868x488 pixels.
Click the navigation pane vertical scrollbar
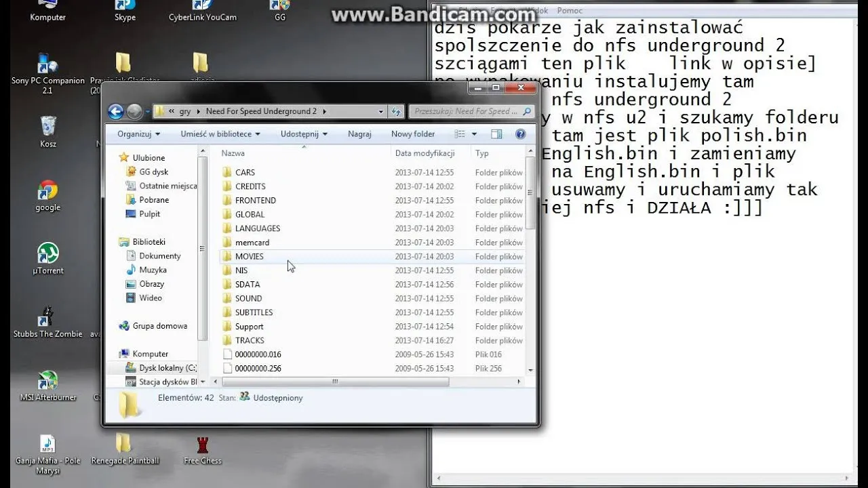tap(203, 248)
